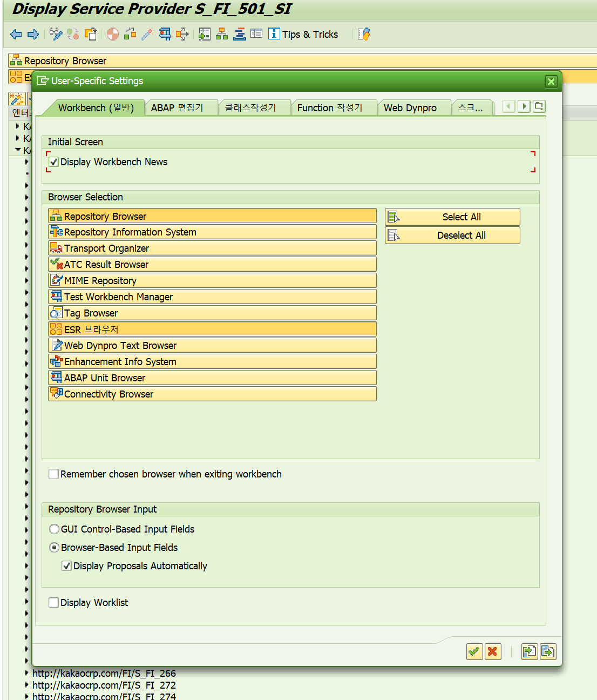Toggle MIME Repository browser selection
Viewport: 597px width, 700px height.
coord(212,281)
